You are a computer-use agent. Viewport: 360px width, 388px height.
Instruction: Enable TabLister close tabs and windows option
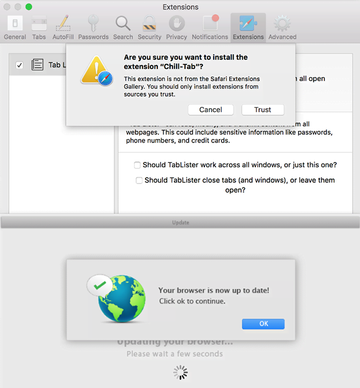click(139, 180)
